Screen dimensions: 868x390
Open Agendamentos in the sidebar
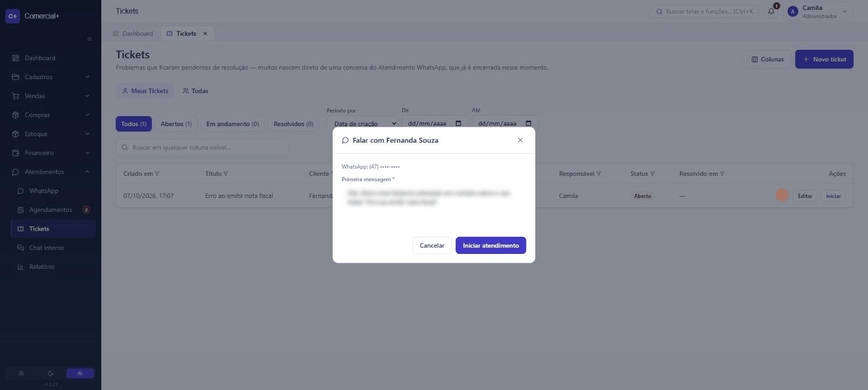(x=53, y=210)
